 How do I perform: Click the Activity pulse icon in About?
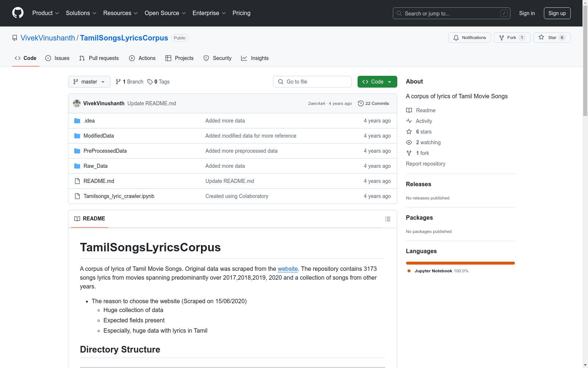pyautogui.click(x=409, y=121)
